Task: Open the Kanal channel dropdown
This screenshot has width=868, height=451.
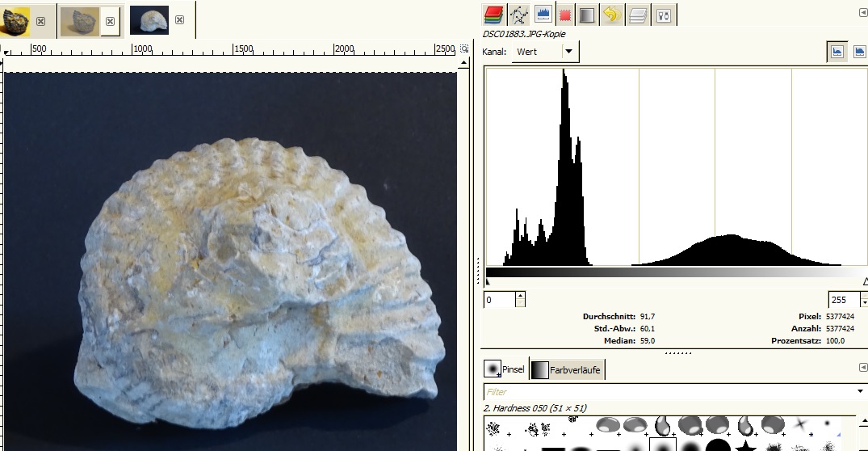Action: click(569, 52)
